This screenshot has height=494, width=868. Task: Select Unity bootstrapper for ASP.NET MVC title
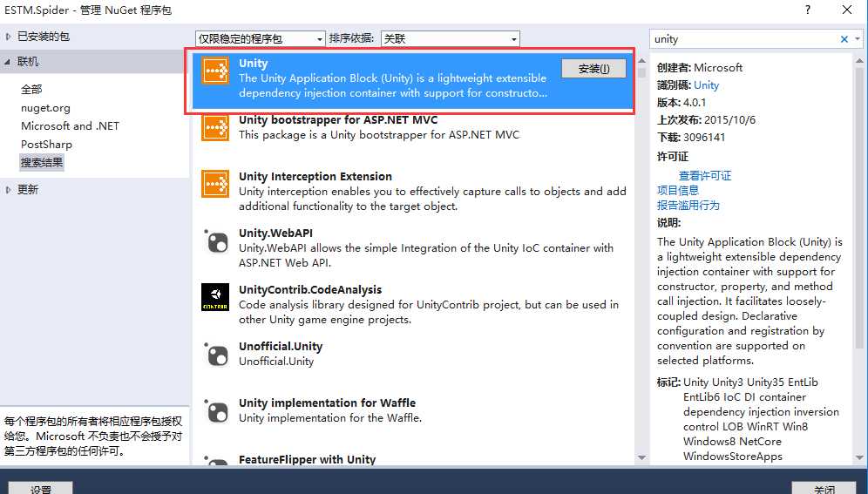tap(338, 119)
